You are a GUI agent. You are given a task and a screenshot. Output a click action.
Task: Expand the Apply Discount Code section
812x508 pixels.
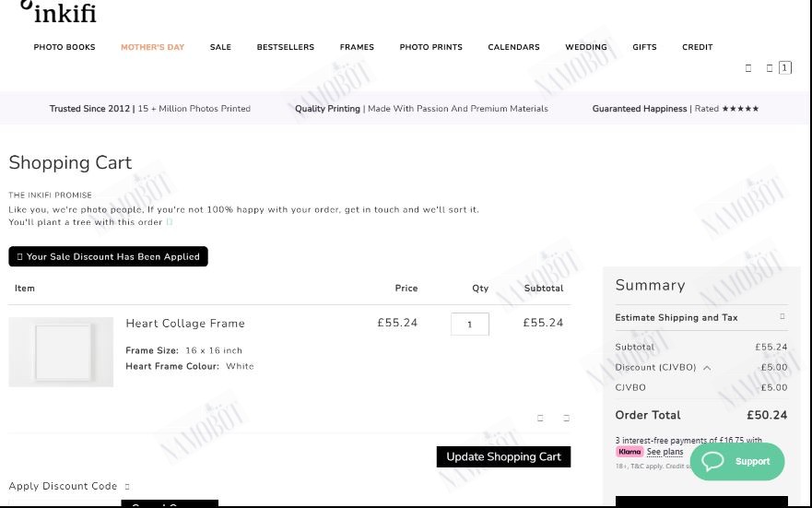pos(69,486)
